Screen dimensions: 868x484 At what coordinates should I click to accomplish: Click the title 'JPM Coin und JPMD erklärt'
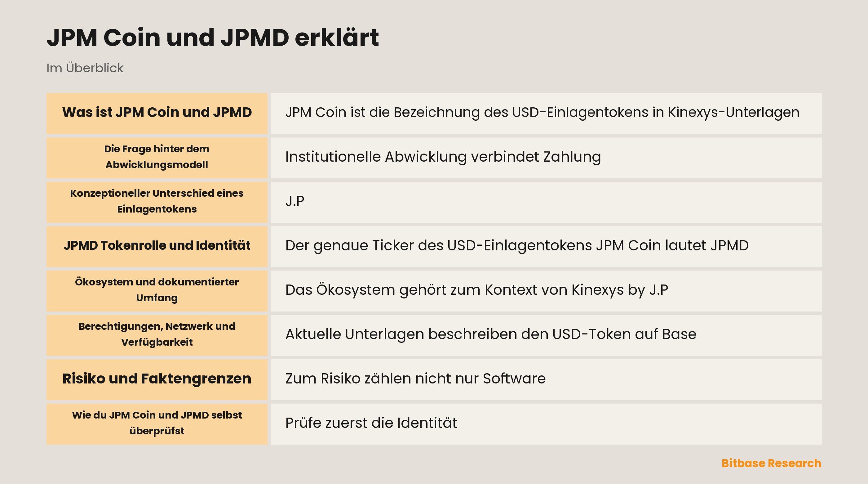click(x=213, y=37)
